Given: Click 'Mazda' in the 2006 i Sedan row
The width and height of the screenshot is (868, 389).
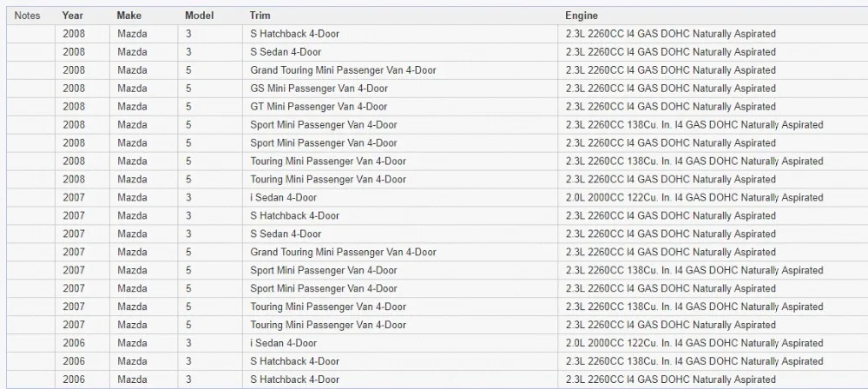Looking at the screenshot, I should pyautogui.click(x=143, y=343).
